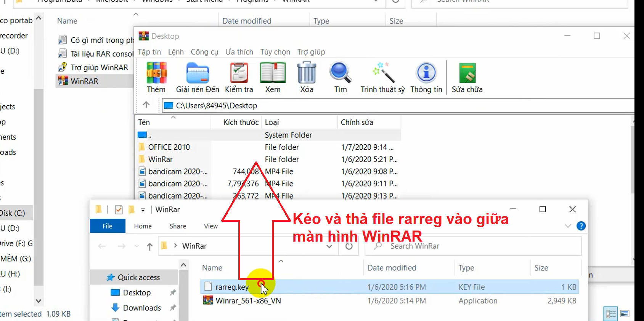Click the Xóa delete trash icon
This screenshot has width=644, height=321.
307,73
